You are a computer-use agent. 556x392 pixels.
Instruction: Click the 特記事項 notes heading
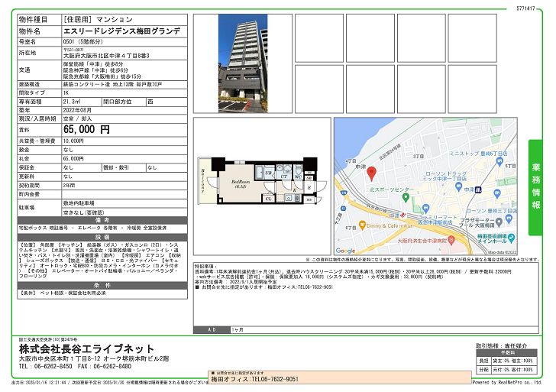[x=205, y=266]
